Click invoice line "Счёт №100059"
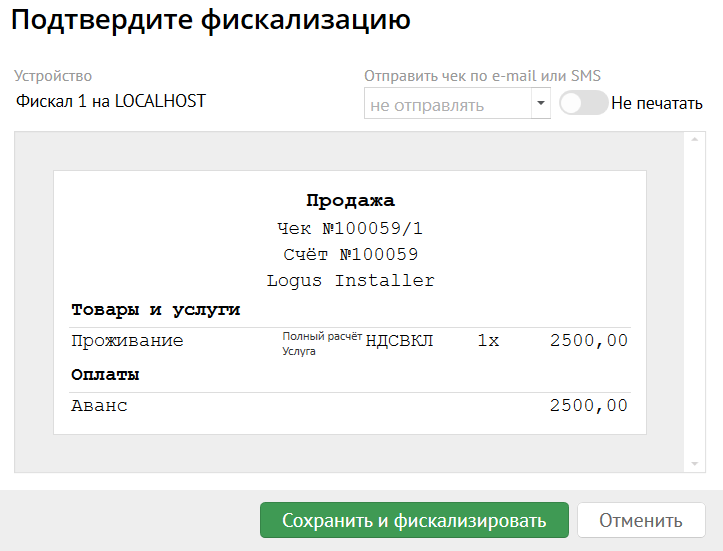Viewport: 723px width, 551px height. click(350, 254)
